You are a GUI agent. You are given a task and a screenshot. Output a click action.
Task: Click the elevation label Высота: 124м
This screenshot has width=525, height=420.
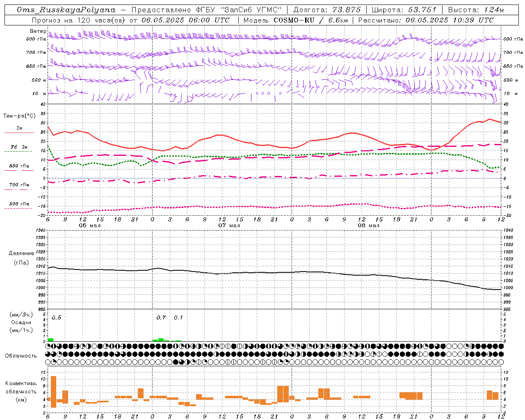coord(476,10)
